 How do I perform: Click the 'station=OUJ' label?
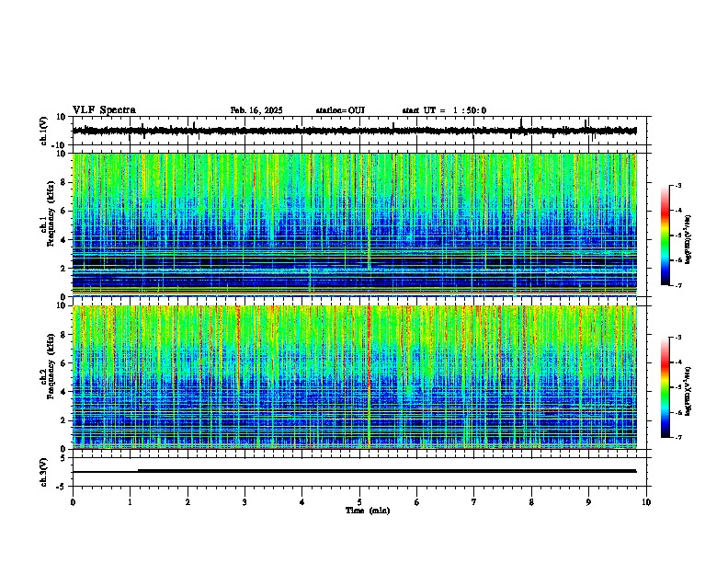pos(340,110)
